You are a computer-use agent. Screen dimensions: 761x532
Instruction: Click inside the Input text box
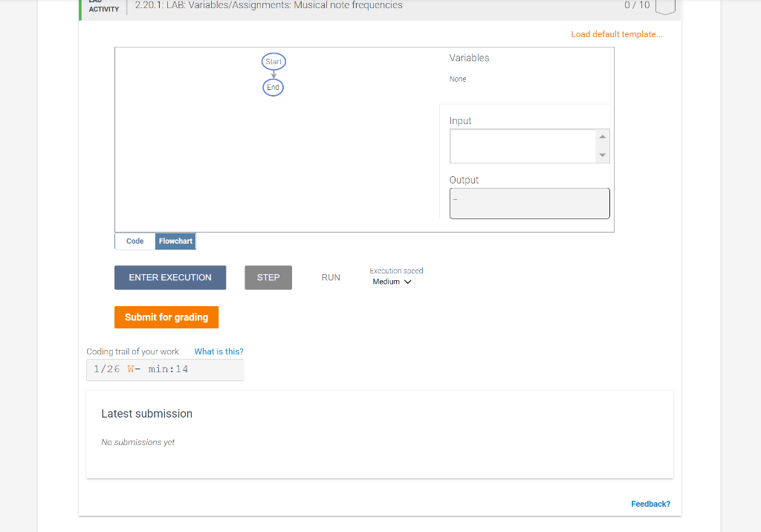click(523, 146)
